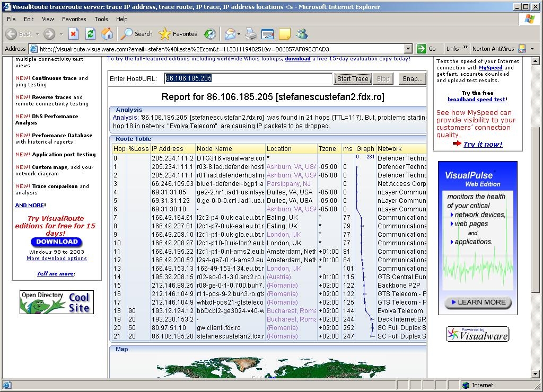Click the vertical scrollbar down arrow

pos(536,373)
